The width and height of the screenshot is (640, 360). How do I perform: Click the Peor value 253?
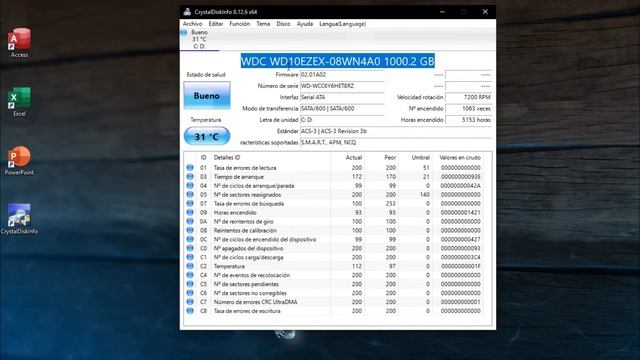[391, 204]
